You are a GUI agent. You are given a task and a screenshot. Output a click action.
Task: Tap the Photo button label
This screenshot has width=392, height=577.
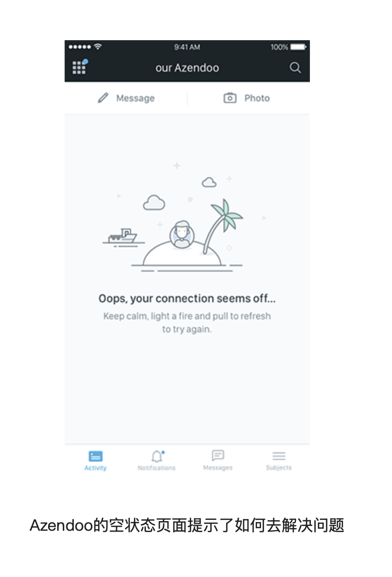[257, 98]
